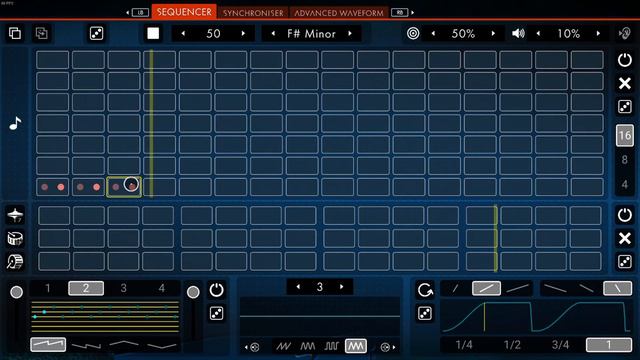Lower volume from 10%
The height and width of the screenshot is (360, 640).
coord(538,33)
